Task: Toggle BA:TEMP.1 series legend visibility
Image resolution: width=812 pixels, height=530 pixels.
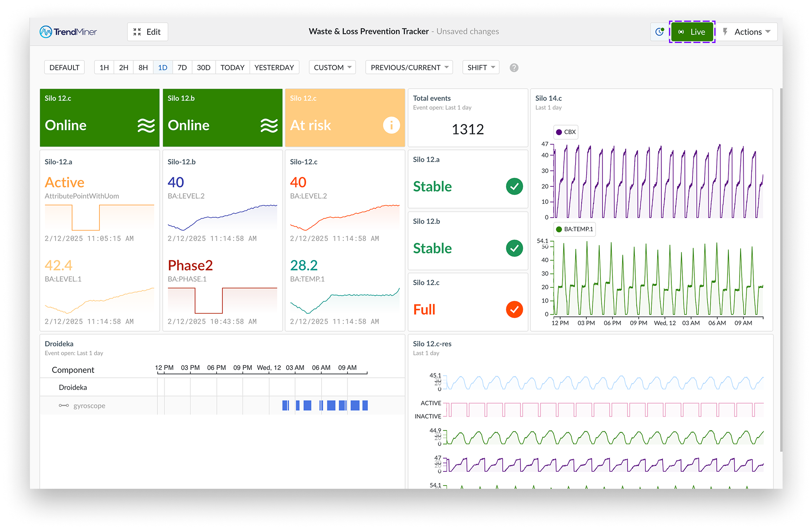Action: pyautogui.click(x=575, y=229)
